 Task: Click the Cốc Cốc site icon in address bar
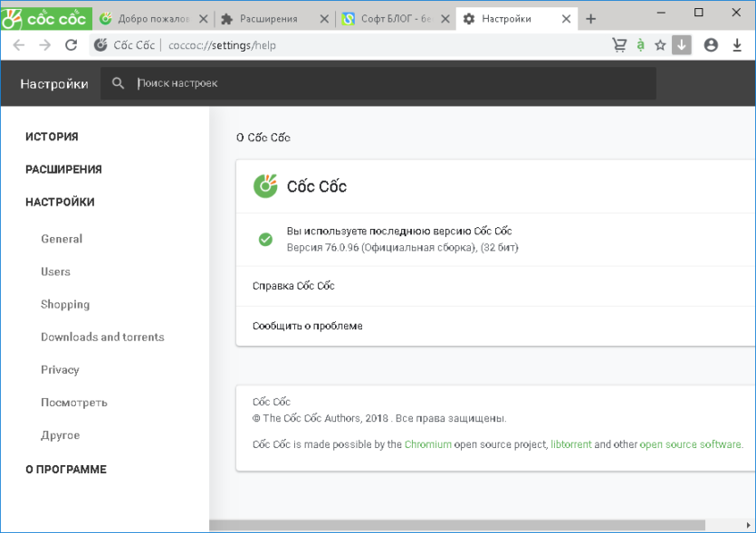click(x=100, y=45)
